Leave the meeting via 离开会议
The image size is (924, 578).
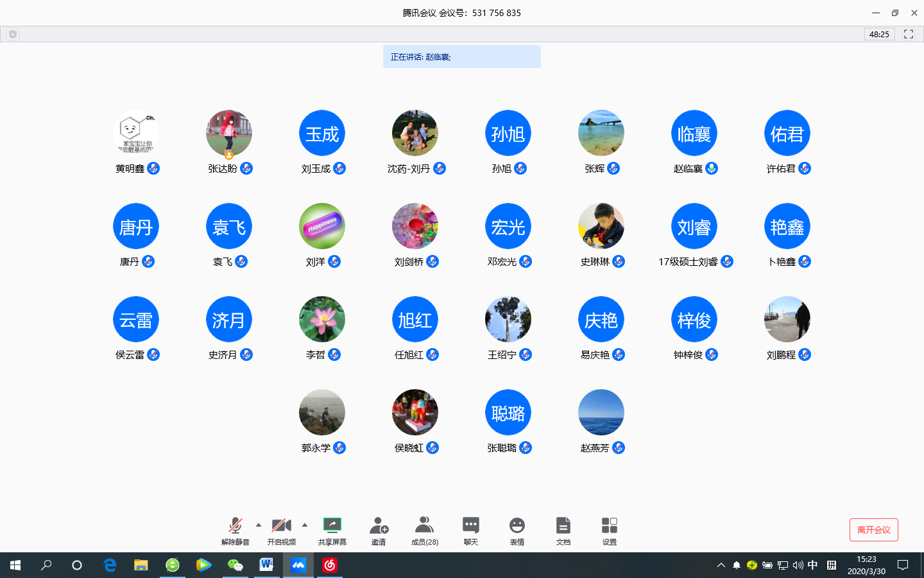pos(873,530)
